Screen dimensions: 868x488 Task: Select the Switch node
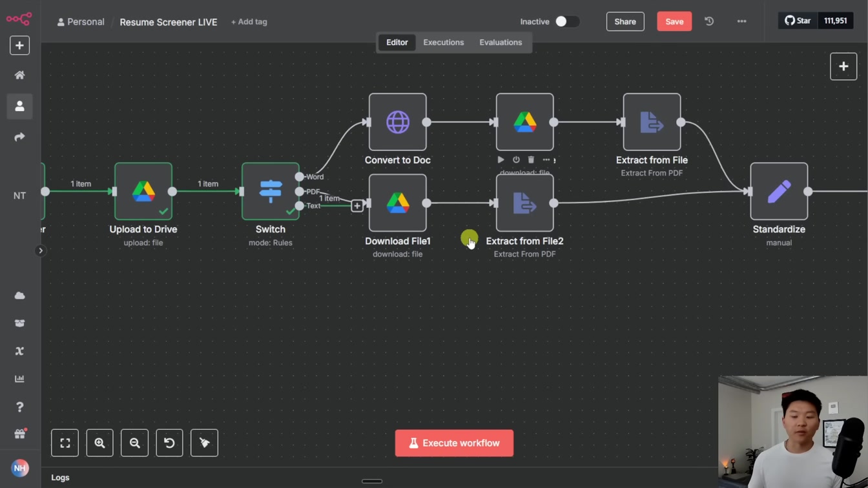[271, 192]
